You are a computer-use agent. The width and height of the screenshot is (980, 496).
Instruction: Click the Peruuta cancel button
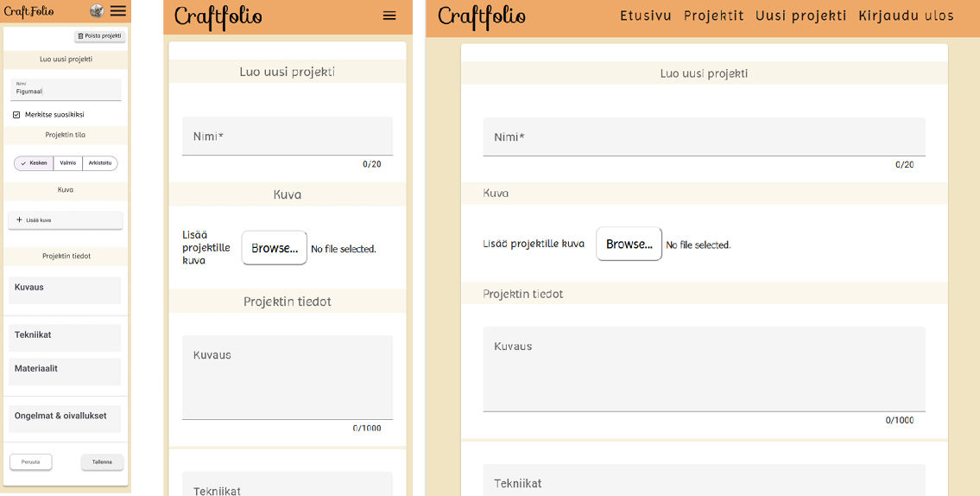(31, 462)
